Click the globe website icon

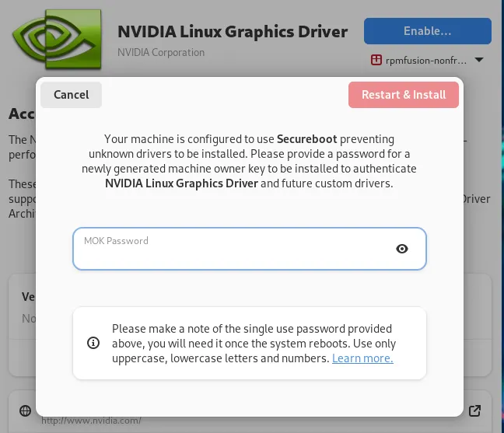(26, 410)
